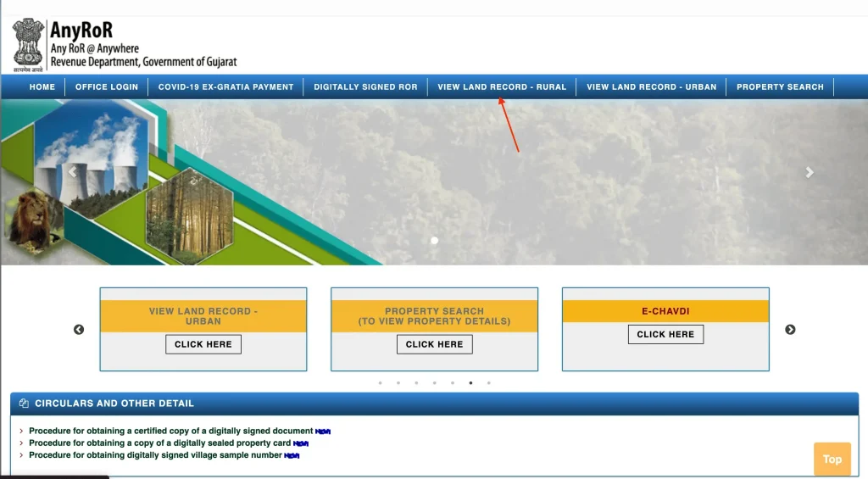
Task: Click CLICK HERE under Property Search card
Action: 435,344
